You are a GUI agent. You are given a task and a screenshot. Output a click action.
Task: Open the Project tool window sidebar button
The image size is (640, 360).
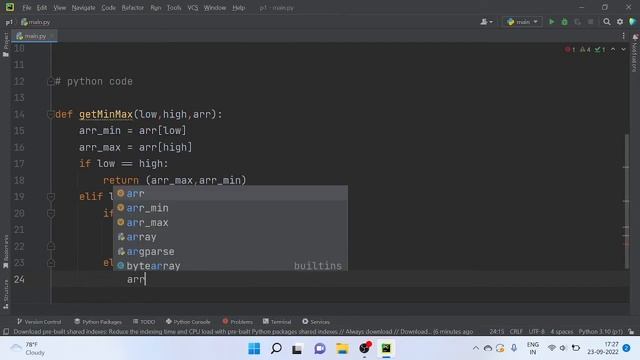[x=6, y=44]
